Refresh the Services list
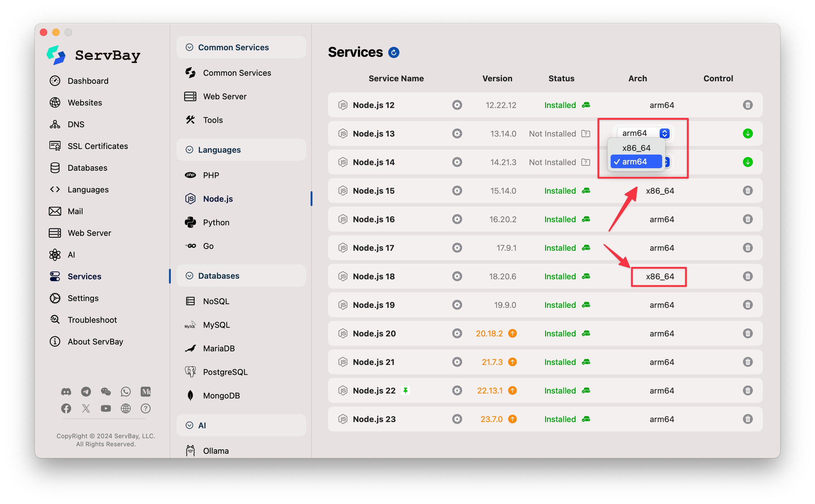Screen dimensions: 815x504 [x=394, y=52]
